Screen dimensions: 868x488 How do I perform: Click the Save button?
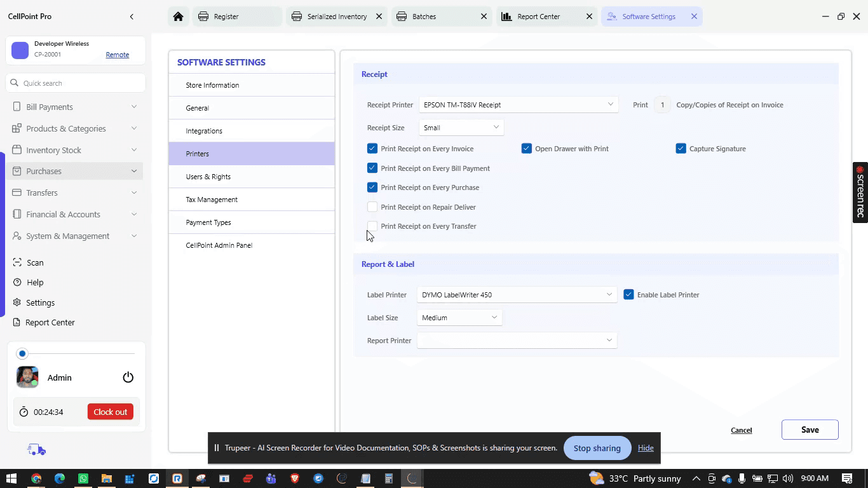(810, 430)
